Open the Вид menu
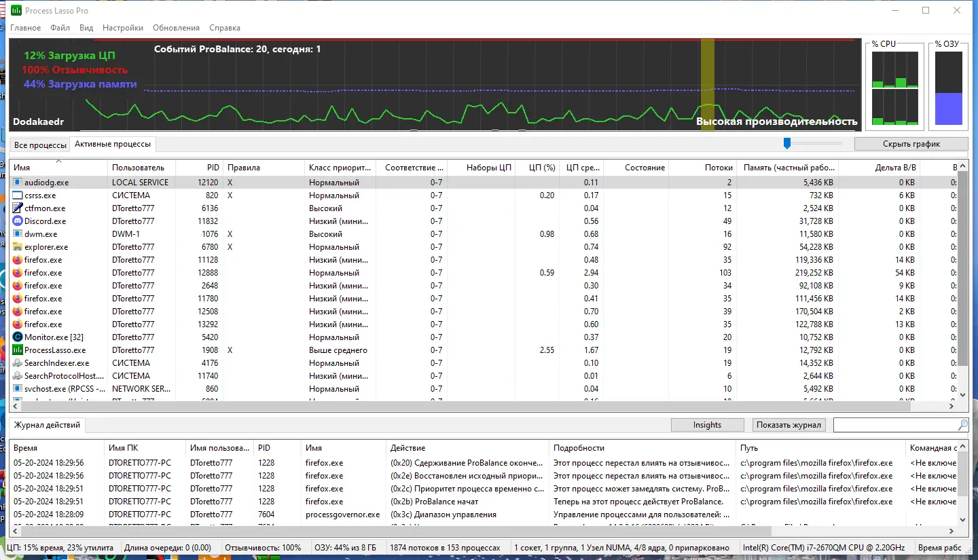The image size is (978, 560). coord(86,28)
